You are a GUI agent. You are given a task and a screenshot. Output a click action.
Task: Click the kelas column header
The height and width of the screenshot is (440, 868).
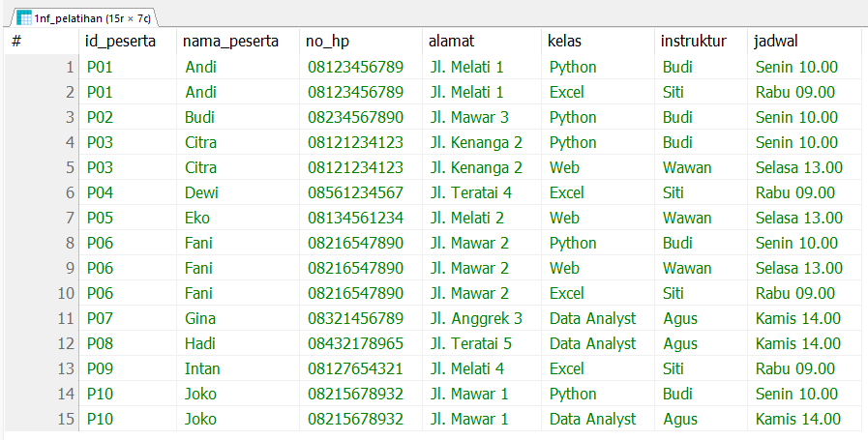[598, 41]
